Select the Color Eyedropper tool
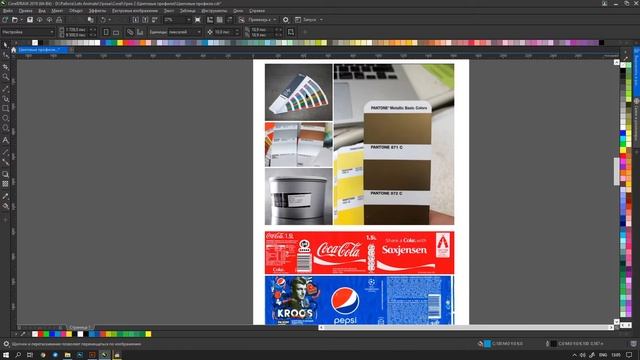640x360 pixels. click(5, 196)
